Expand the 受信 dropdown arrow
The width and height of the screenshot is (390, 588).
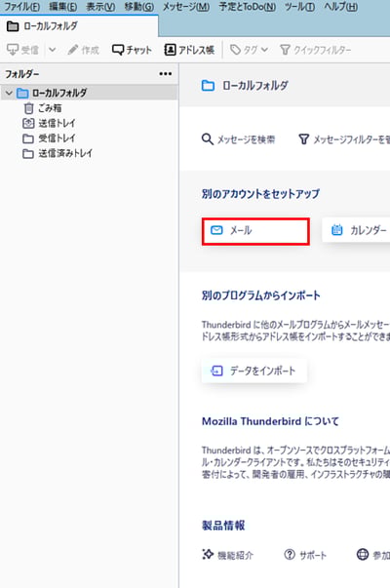point(53,50)
